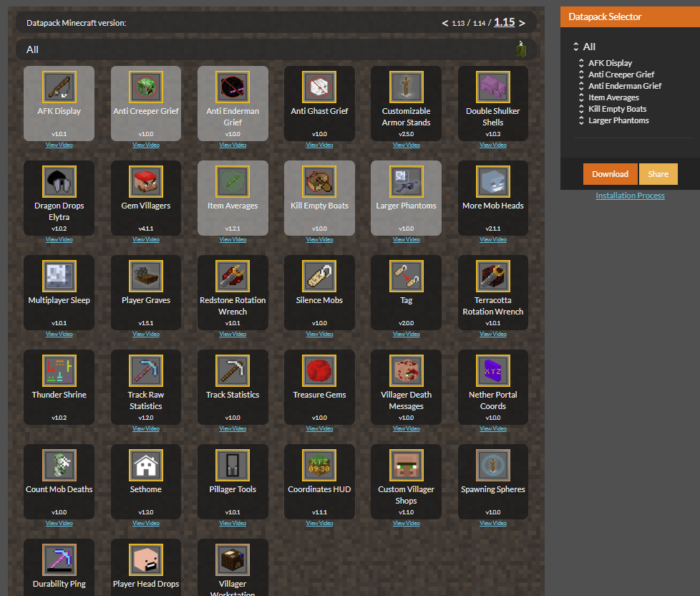The height and width of the screenshot is (596, 700).
Task: Deselect the Anti Creeper Grief name label
Action: click(x=146, y=111)
